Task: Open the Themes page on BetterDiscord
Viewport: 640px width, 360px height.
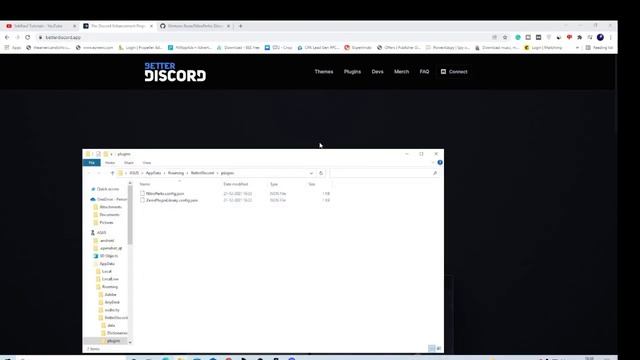Action: coord(324,72)
